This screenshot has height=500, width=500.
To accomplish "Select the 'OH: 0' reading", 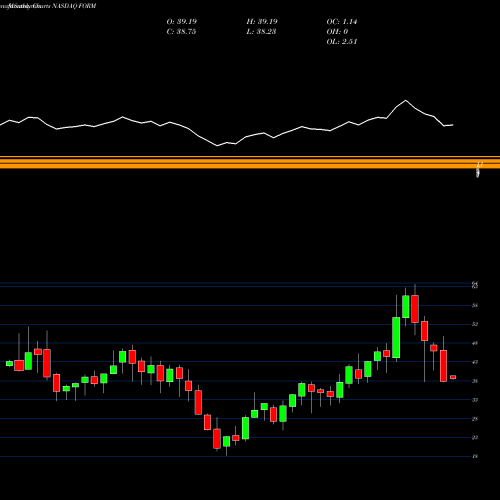I will click(x=337, y=31).
